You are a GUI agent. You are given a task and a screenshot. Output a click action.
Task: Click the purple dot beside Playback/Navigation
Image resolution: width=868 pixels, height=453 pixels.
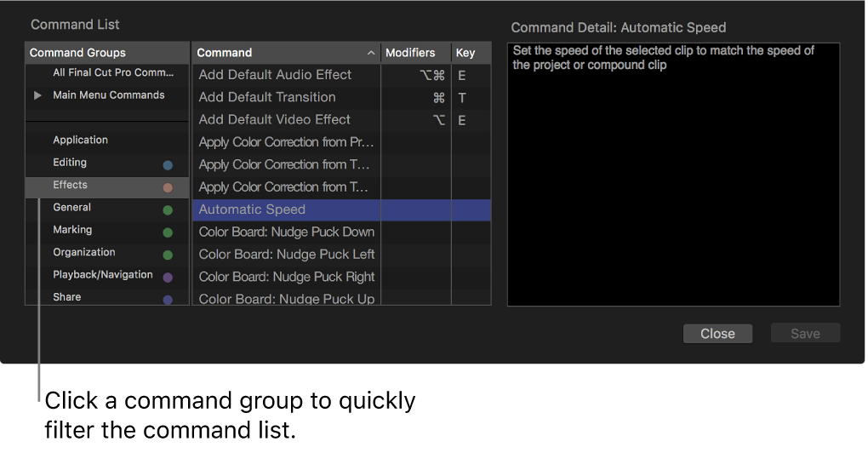(x=168, y=278)
